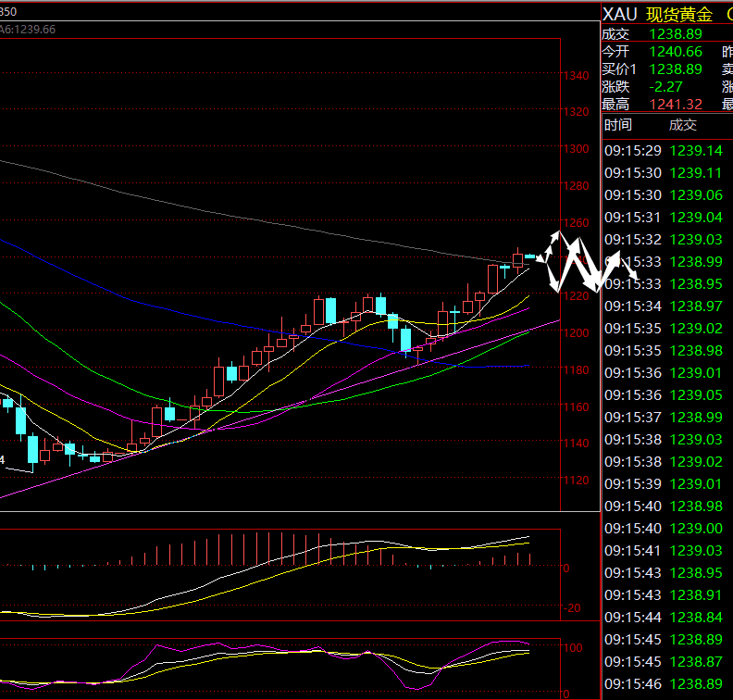Click the 1120 price axis label
This screenshot has width=733, height=700.
point(576,481)
